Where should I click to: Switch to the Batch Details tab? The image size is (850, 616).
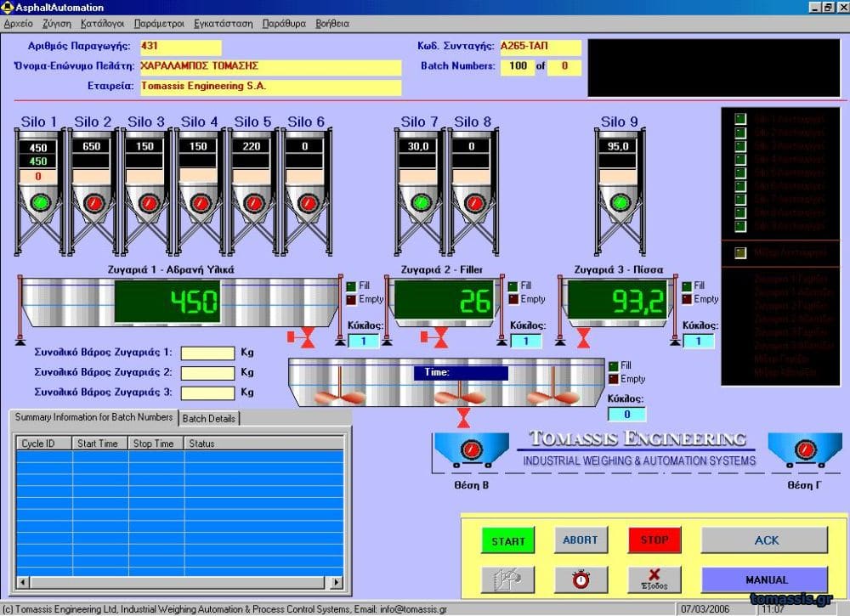click(209, 418)
